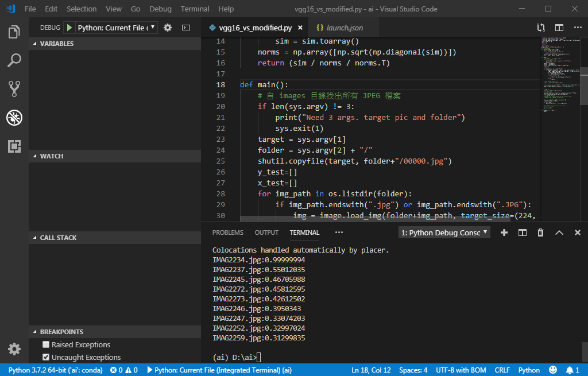This screenshot has width=588, height=376.
Task: Enable Raised Exceptions breakpoint
Action: pyautogui.click(x=46, y=344)
